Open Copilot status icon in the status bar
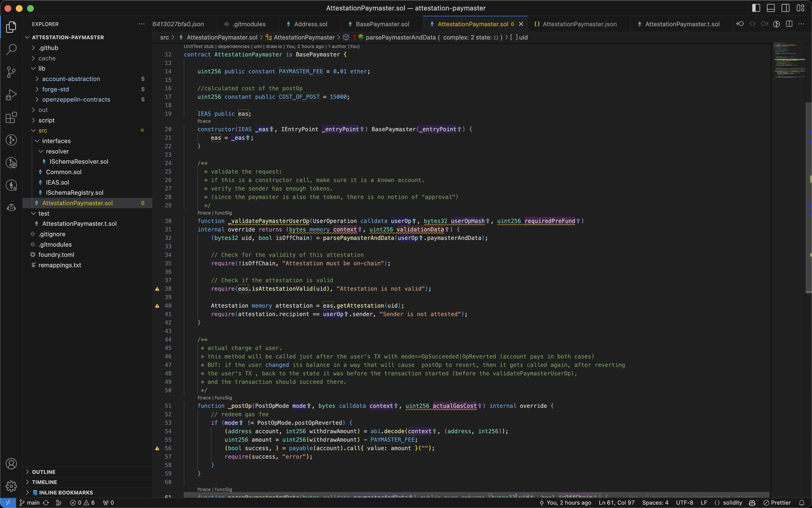812x508 pixels. coord(752,503)
